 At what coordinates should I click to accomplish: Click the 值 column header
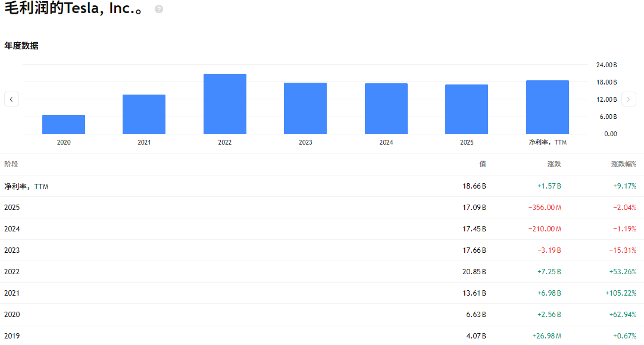483,164
